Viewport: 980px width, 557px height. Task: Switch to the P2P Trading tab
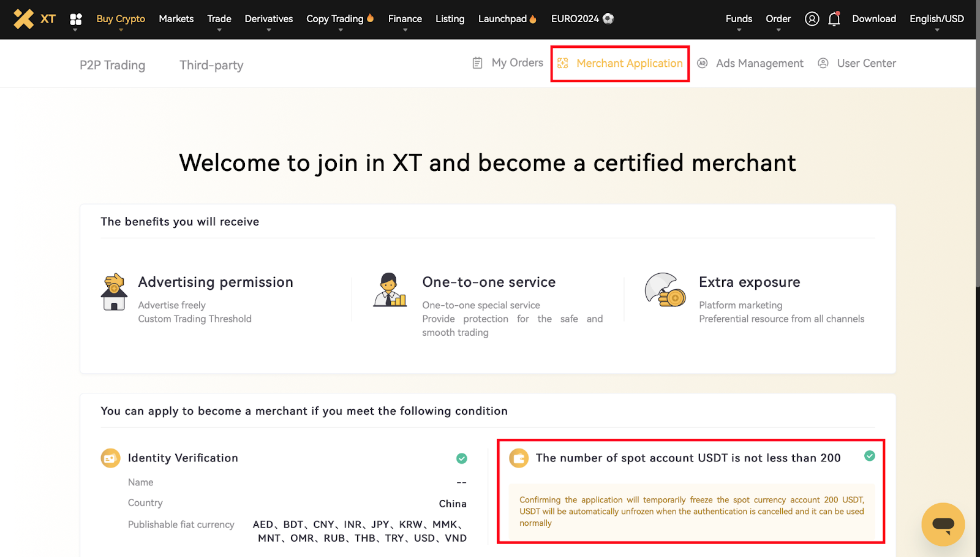[x=112, y=65]
